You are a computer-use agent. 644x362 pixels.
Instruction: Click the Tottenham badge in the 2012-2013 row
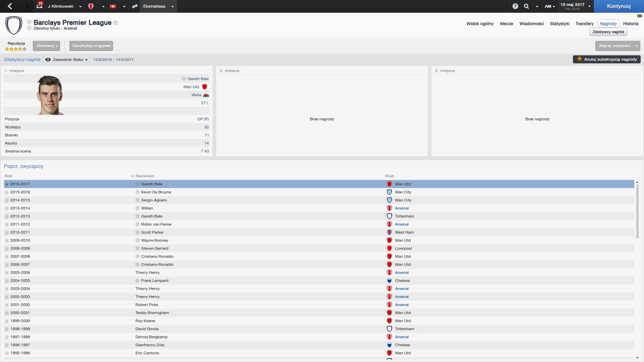tap(389, 216)
